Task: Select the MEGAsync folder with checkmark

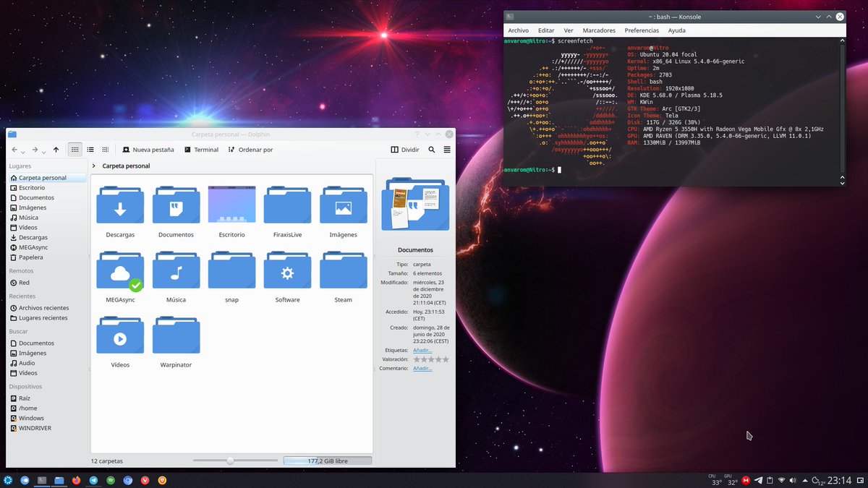Action: [120, 271]
